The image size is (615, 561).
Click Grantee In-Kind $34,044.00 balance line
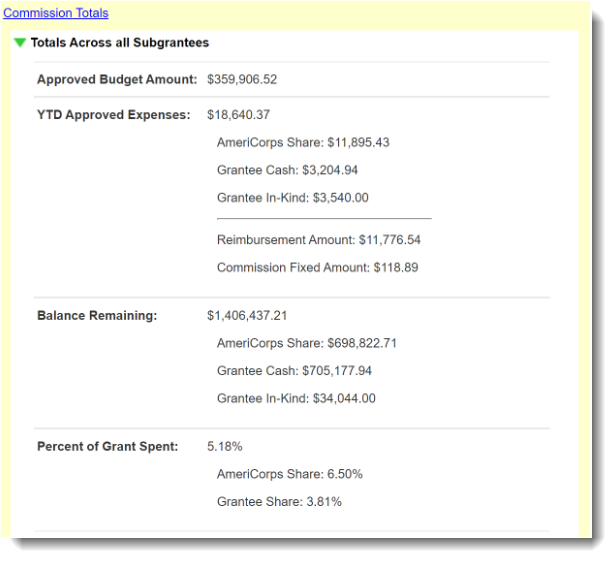(296, 399)
